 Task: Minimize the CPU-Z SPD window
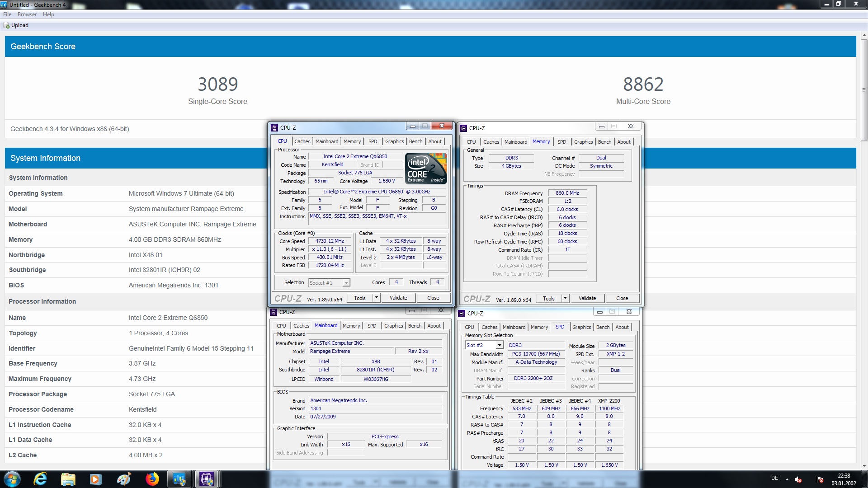coord(599,312)
